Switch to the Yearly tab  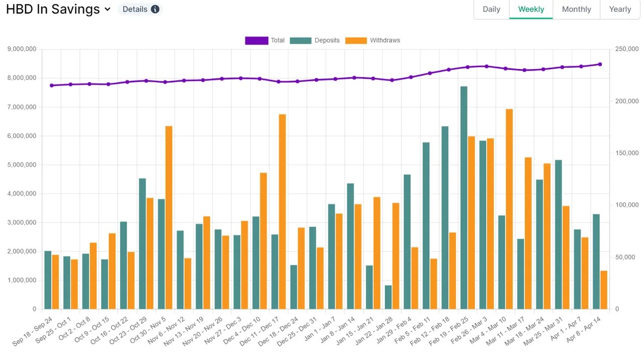620,9
